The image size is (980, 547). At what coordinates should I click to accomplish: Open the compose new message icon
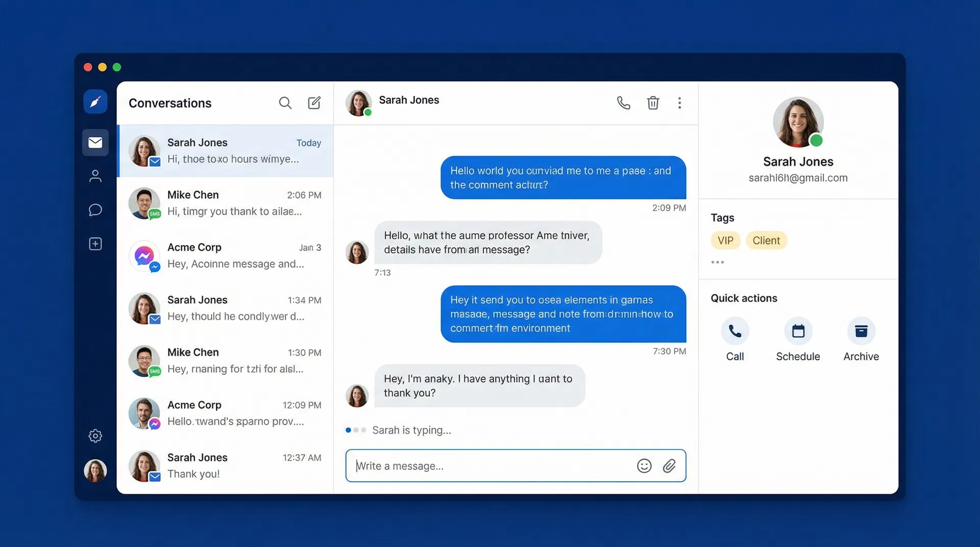click(x=314, y=103)
